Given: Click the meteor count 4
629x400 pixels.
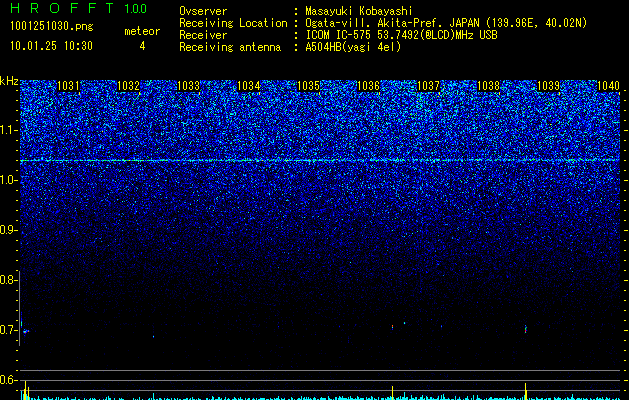Looking at the screenshot, I should [142, 46].
